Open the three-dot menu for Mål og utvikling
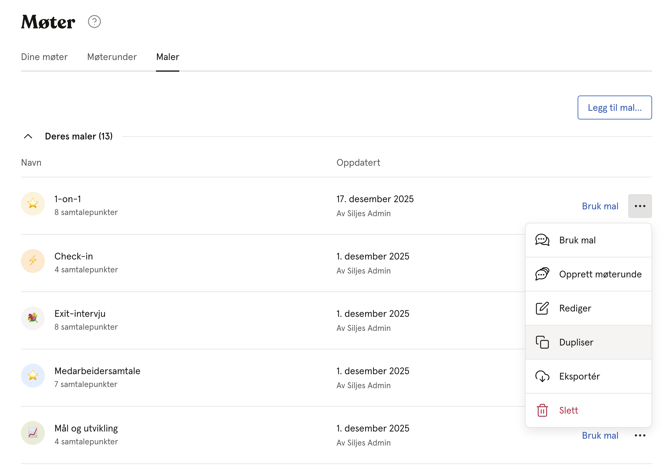 pos(640,435)
